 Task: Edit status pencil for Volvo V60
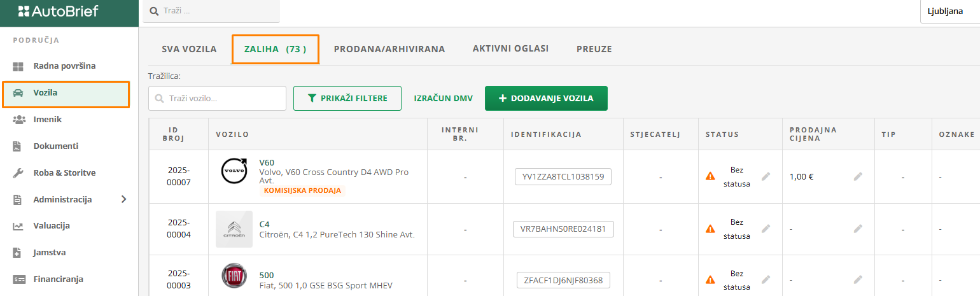[766, 176]
